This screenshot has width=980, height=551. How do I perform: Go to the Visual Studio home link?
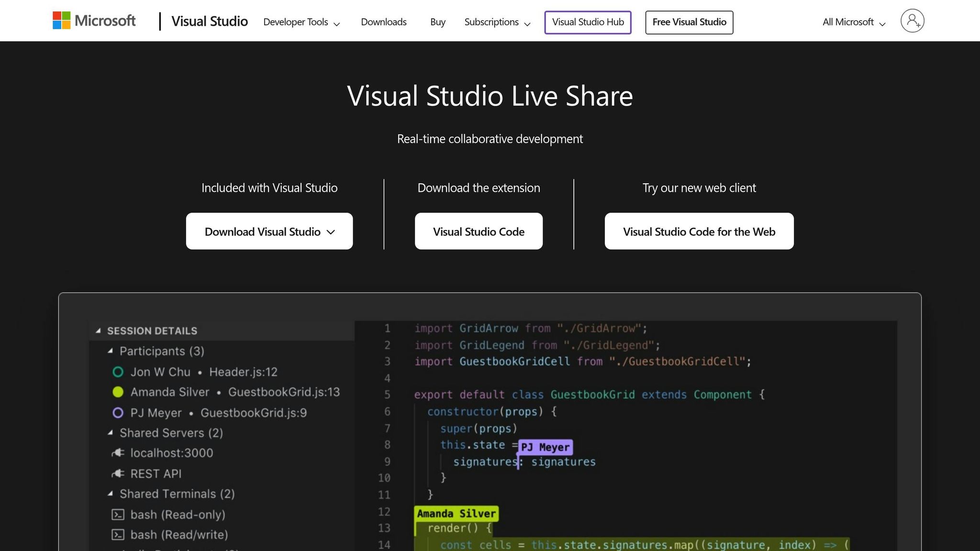click(x=210, y=22)
